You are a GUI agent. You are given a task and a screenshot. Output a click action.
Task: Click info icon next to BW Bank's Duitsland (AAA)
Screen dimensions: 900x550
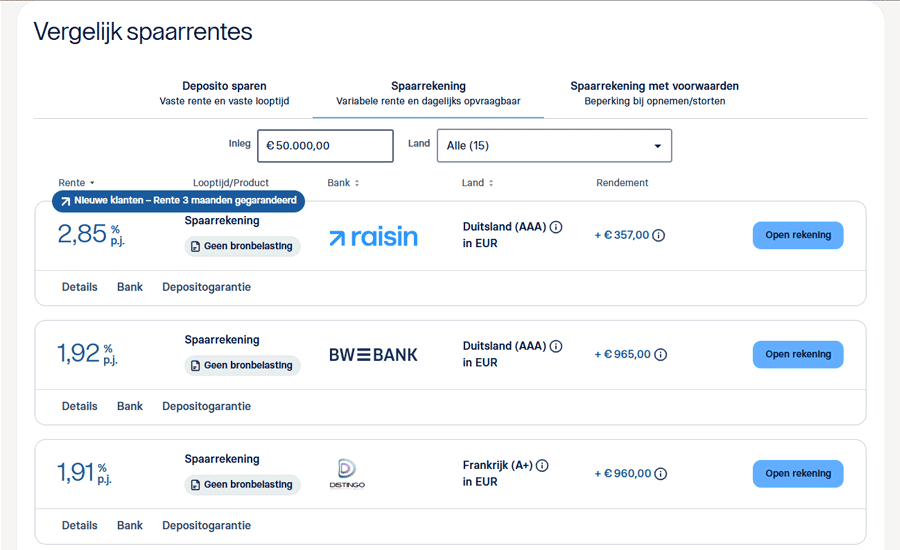point(556,346)
